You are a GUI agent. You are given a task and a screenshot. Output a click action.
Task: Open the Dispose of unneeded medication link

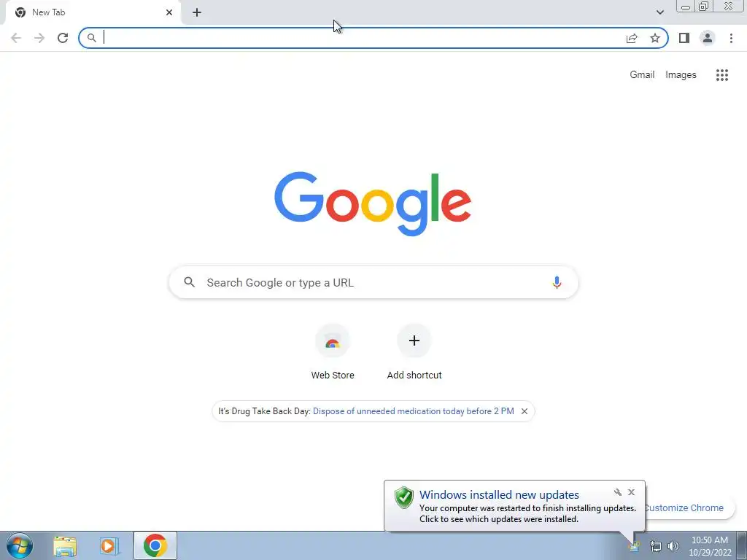coord(414,411)
